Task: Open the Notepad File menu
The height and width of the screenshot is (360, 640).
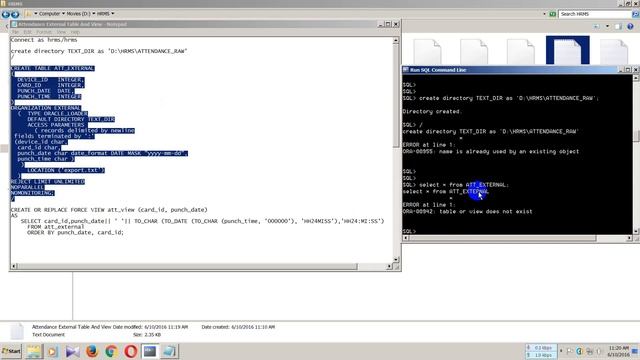Action: coord(15,32)
